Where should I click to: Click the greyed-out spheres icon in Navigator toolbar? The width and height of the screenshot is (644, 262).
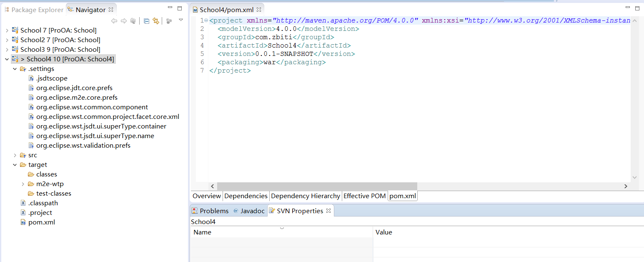pos(169,21)
